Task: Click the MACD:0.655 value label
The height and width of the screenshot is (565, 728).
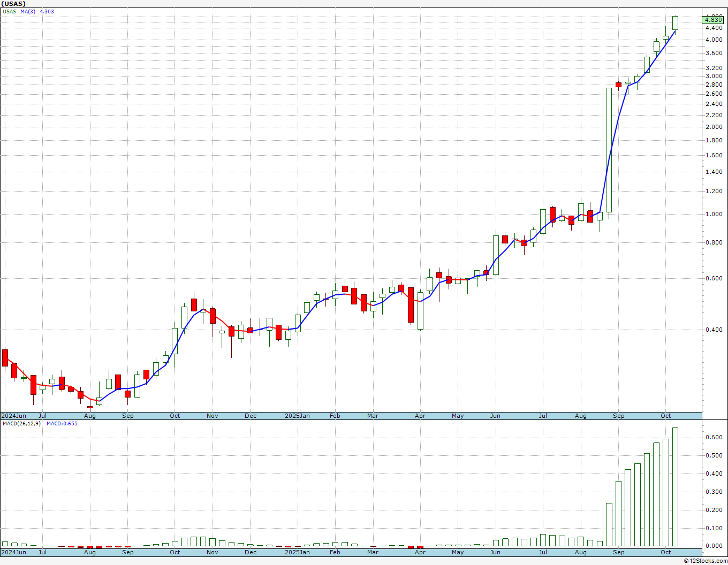Action: [62, 423]
